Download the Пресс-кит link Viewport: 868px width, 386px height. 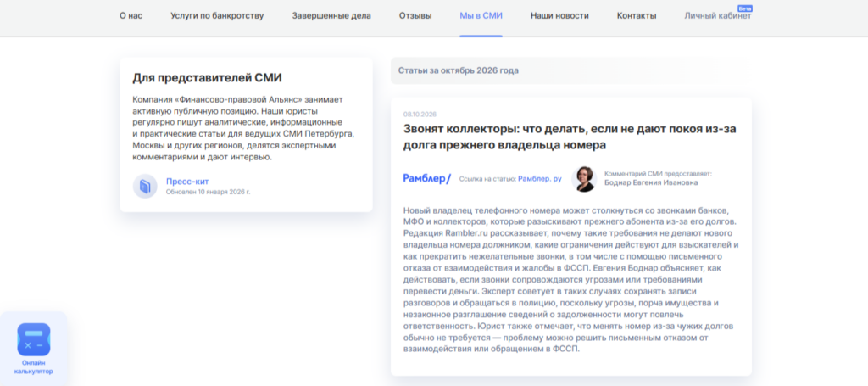click(187, 181)
